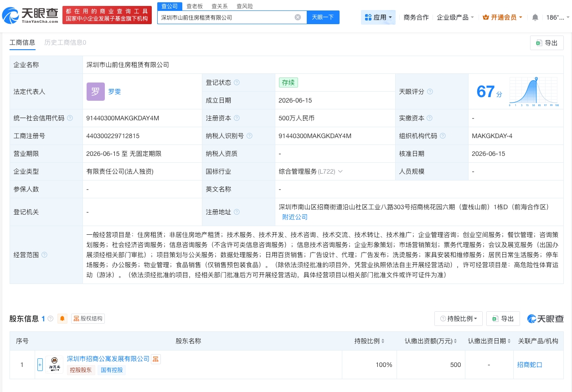Expand the 综合管理服务 (L722) industry chevron
Viewport: 572px width, 392px height.
coord(340,171)
